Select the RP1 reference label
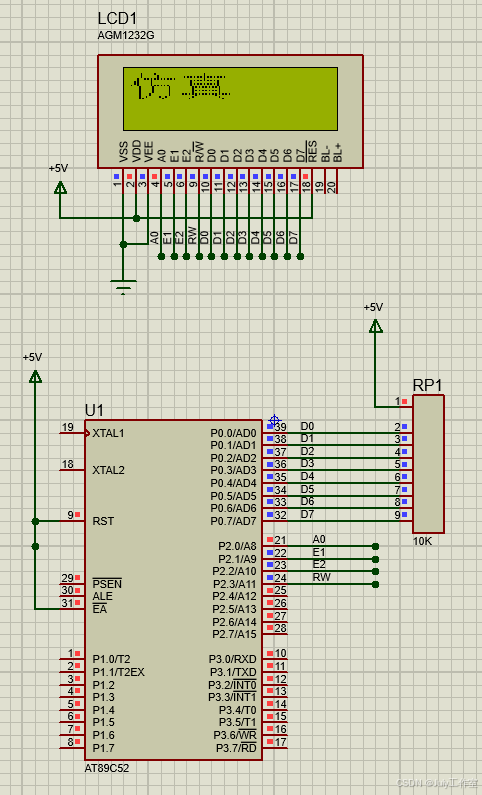This screenshot has width=482, height=795. (427, 385)
